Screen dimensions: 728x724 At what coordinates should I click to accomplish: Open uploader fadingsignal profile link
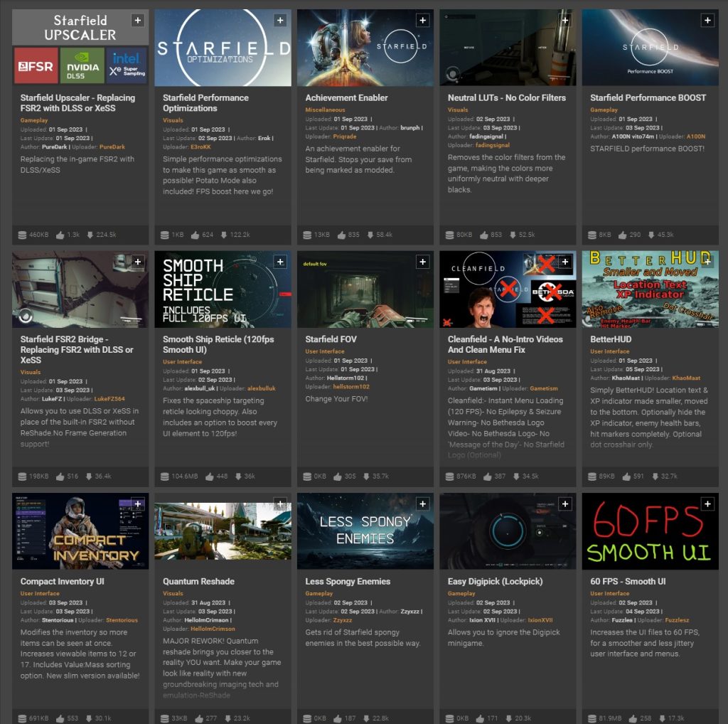[x=492, y=145]
